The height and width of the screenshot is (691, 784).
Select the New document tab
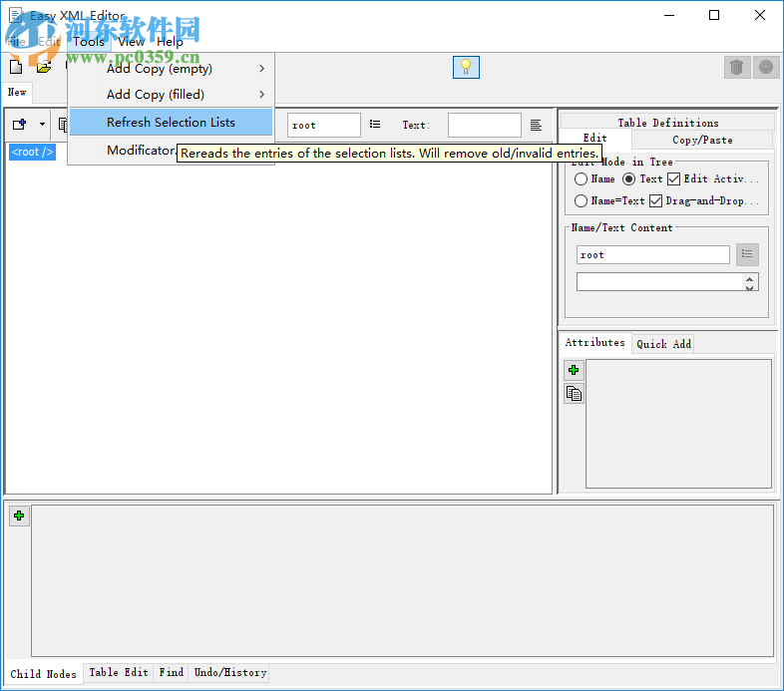coord(17,93)
